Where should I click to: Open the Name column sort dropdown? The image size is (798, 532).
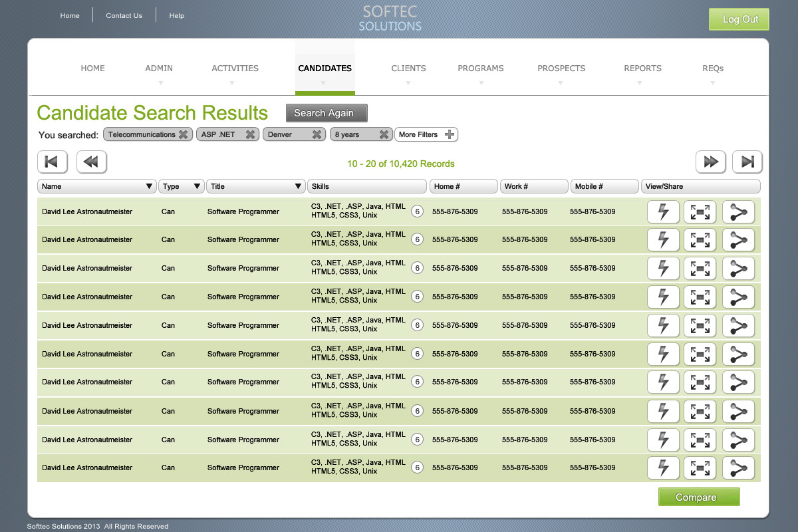click(x=149, y=186)
